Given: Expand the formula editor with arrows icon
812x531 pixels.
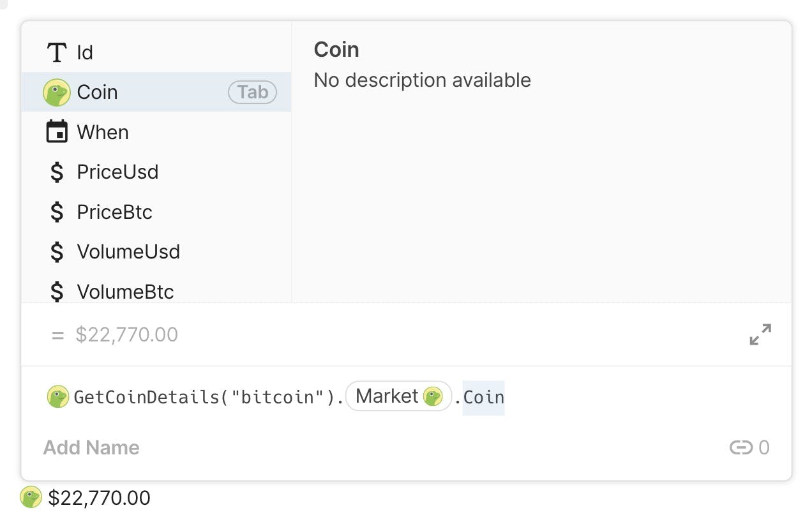Looking at the screenshot, I should [x=760, y=334].
